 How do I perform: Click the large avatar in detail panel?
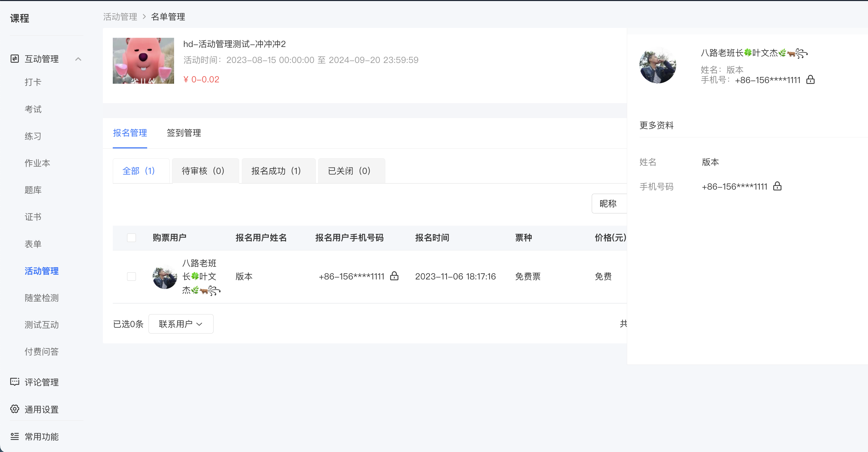tap(658, 65)
